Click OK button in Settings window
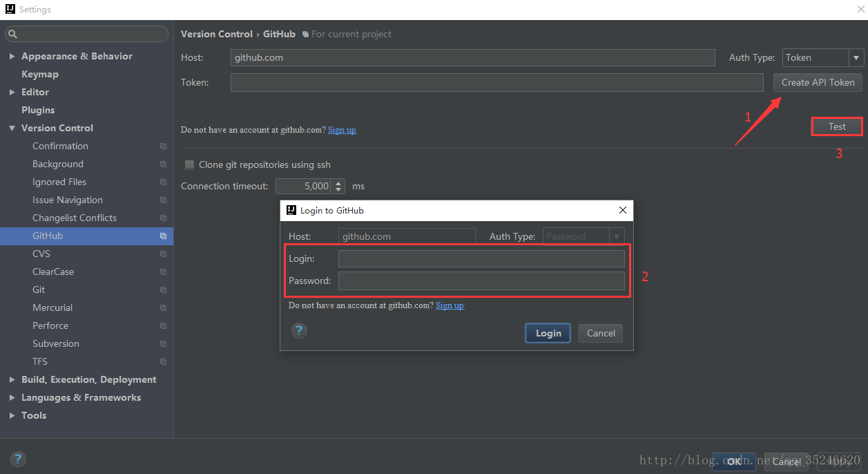Screen dimensions: 868x474 (x=735, y=462)
